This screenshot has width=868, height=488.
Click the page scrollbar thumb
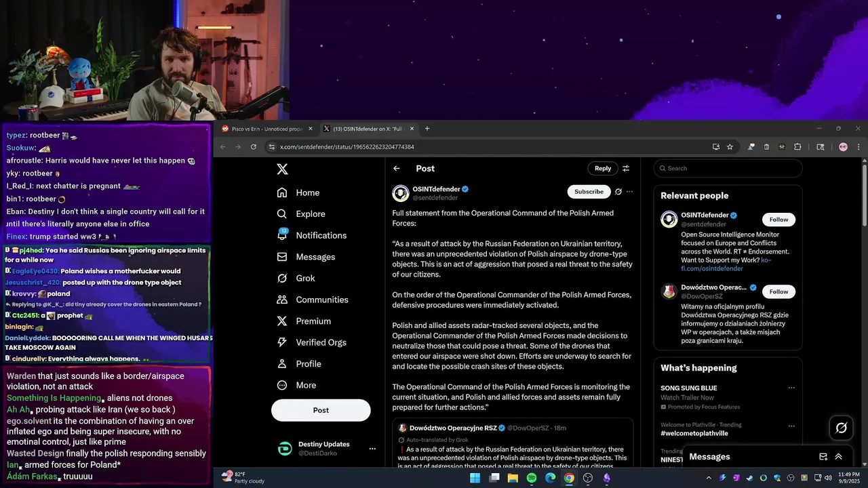(865, 195)
